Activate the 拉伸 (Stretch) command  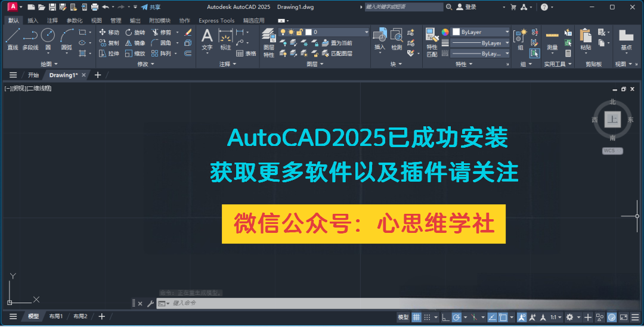(x=109, y=54)
